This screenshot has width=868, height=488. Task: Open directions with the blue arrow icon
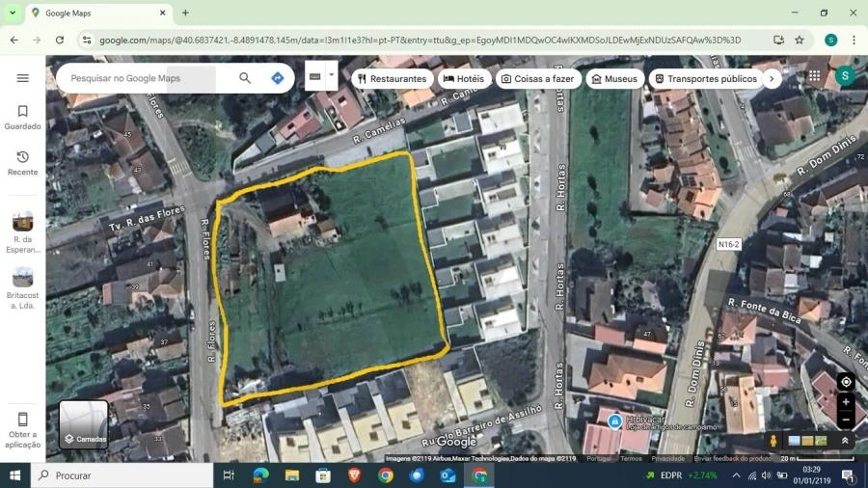coord(278,78)
